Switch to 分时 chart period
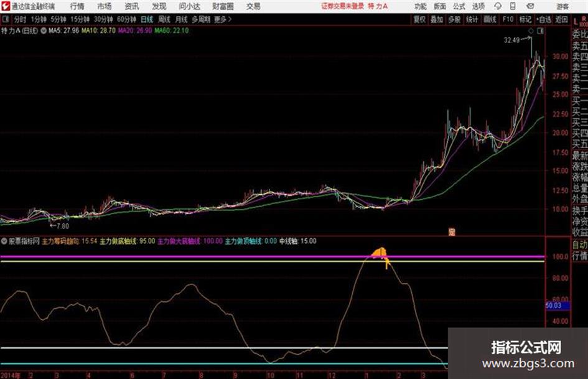Image resolution: width=588 pixels, height=379 pixels. point(20,19)
